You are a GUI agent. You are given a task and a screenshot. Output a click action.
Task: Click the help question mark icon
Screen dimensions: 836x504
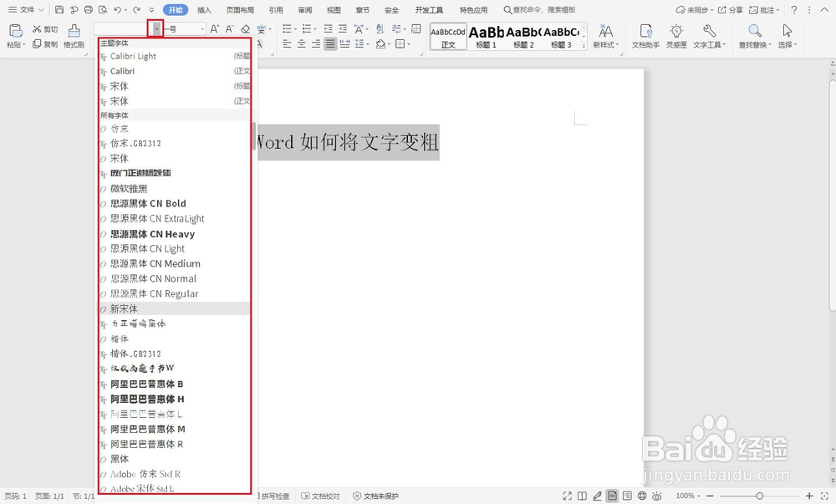(x=794, y=9)
